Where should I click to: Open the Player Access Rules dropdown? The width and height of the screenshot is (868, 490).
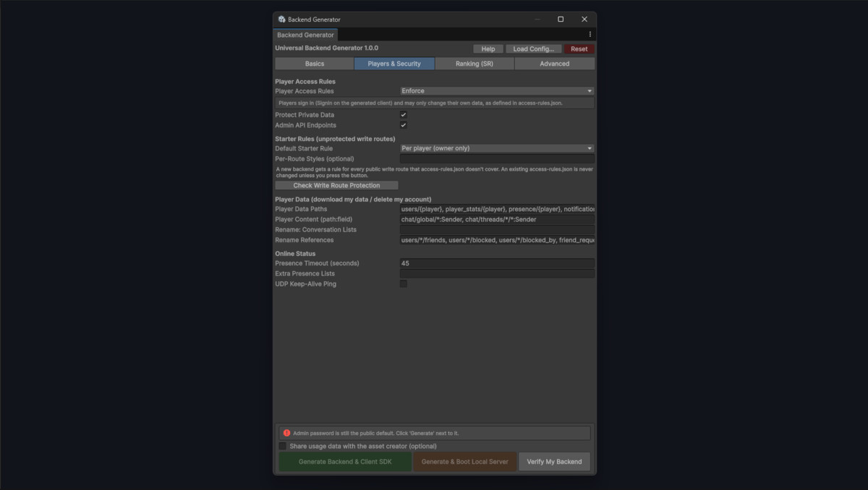[497, 91]
